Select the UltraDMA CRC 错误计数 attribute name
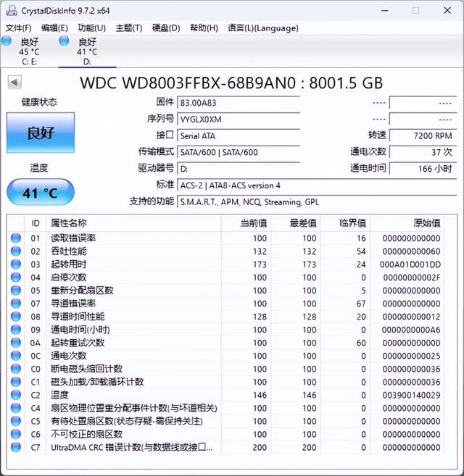This screenshot has width=464, height=476. 131,447
